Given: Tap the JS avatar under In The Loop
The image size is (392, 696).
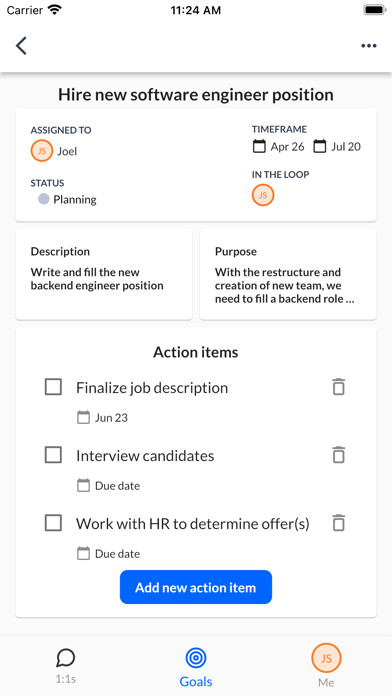Looking at the screenshot, I should 263,195.
